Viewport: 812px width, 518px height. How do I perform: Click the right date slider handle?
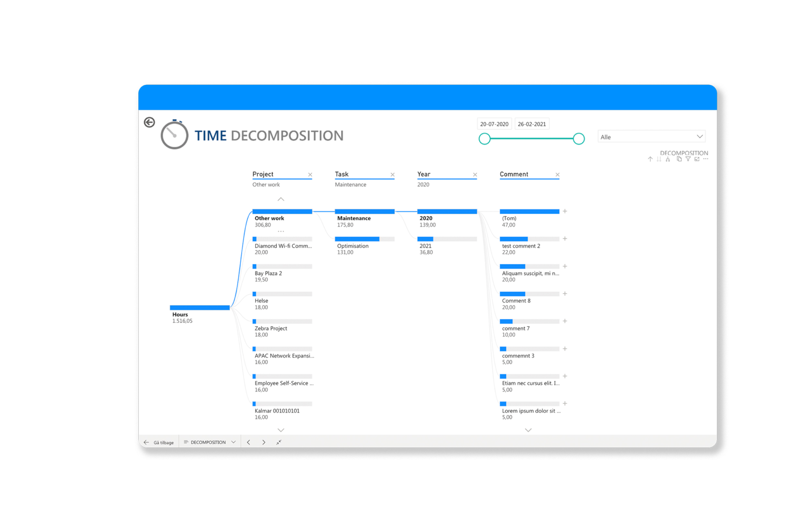click(579, 139)
